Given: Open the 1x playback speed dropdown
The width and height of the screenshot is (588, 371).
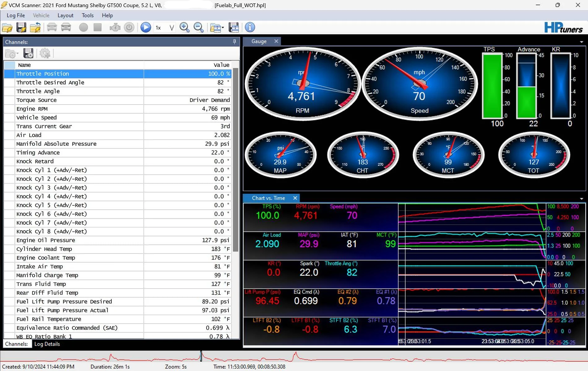Looking at the screenshot, I should coord(165,28).
